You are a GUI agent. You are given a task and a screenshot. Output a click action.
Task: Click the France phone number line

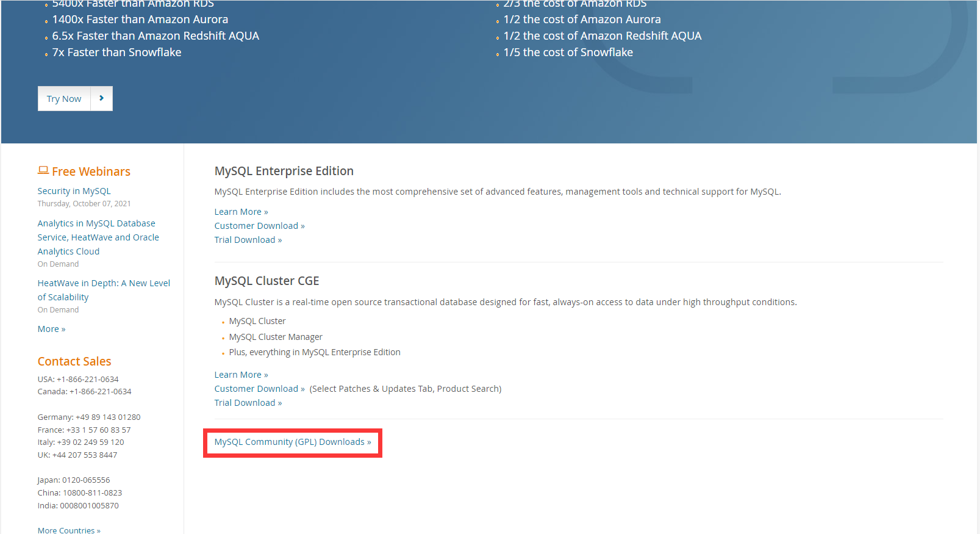coord(84,430)
